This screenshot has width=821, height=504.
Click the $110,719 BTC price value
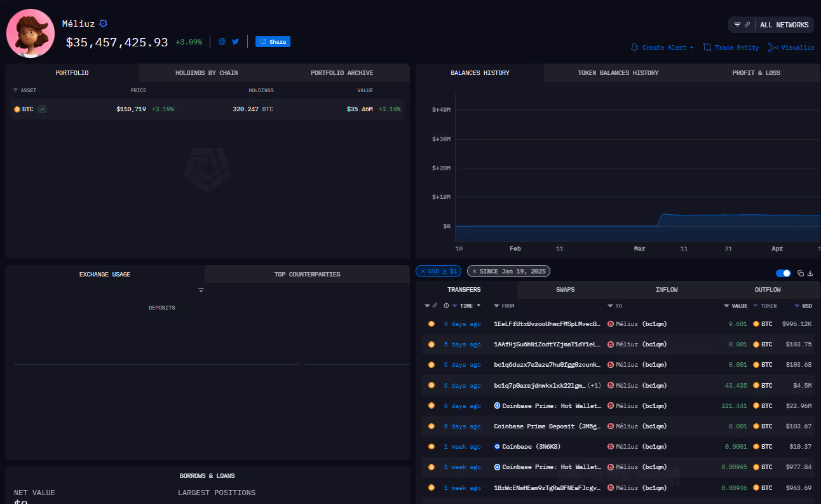pyautogui.click(x=131, y=109)
